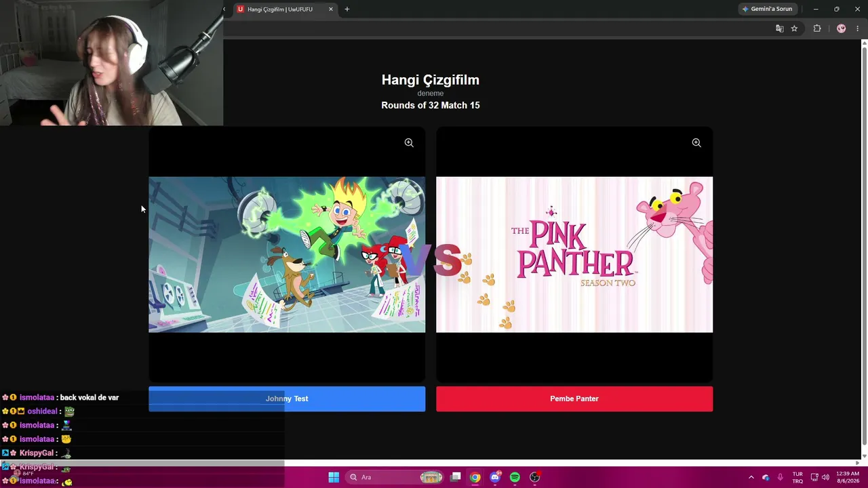Open the Windows Start menu
868x488 pixels.
tap(334, 477)
